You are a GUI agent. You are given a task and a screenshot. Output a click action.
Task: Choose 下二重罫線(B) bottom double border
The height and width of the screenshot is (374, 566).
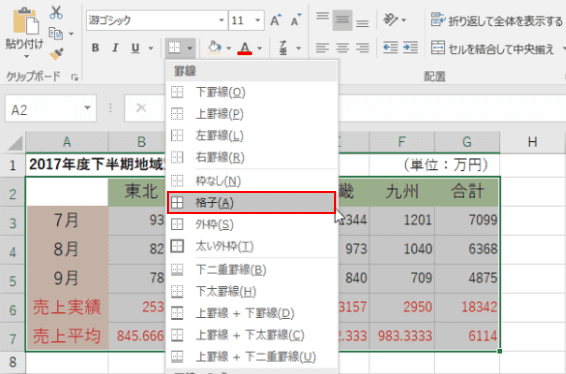pos(252,270)
